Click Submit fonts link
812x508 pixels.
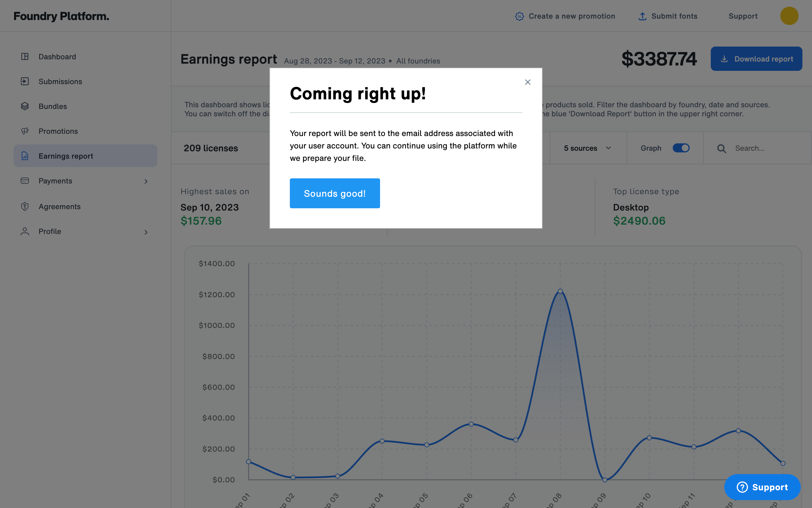point(668,16)
